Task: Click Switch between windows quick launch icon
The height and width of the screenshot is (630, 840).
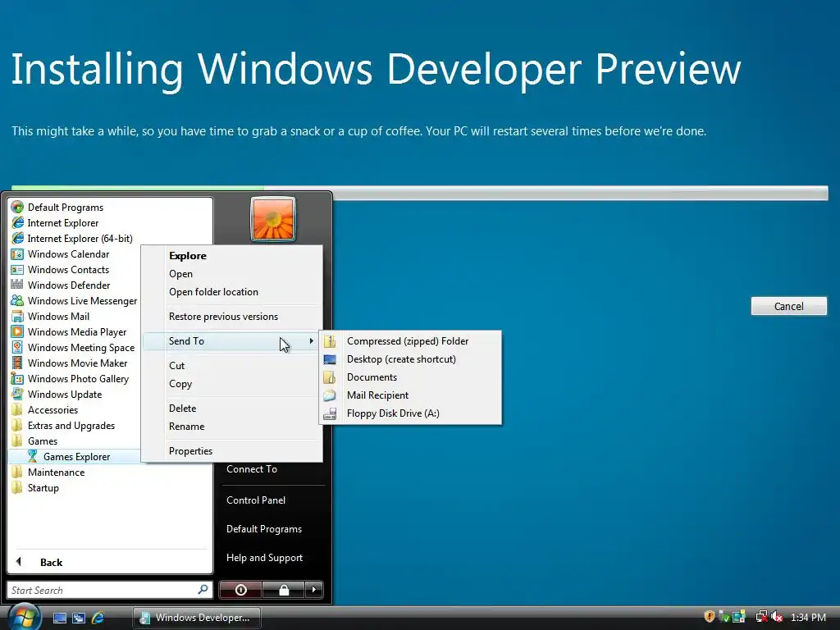Action: coord(79,618)
